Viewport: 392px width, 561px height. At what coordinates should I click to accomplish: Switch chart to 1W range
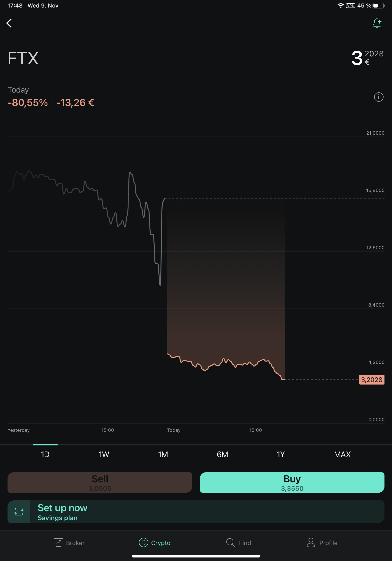click(x=104, y=455)
